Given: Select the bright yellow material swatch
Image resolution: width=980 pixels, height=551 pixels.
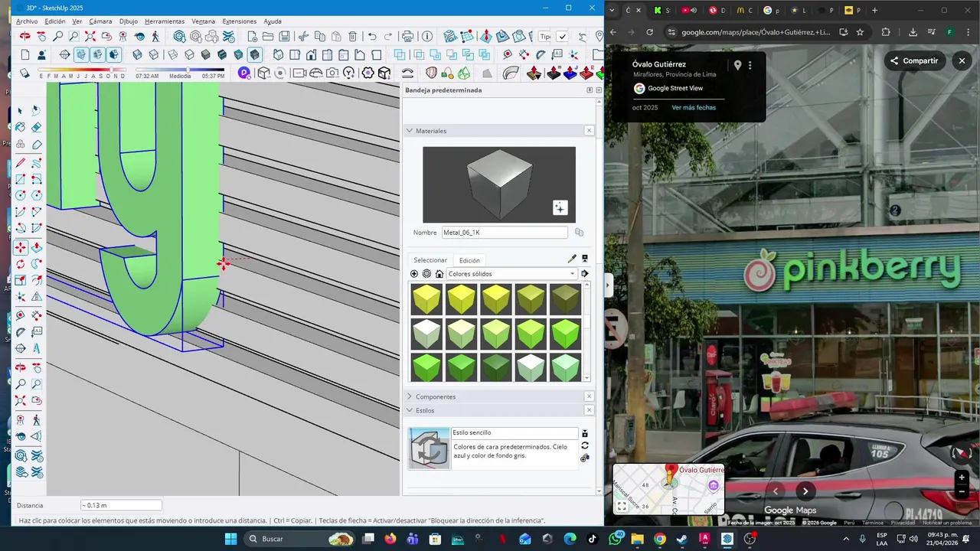Looking at the screenshot, I should click(462, 299).
